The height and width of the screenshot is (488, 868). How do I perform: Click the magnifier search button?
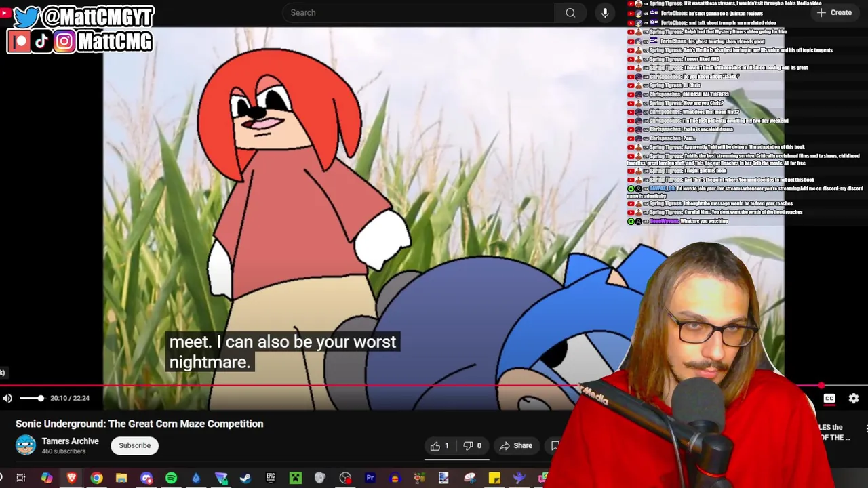point(570,12)
